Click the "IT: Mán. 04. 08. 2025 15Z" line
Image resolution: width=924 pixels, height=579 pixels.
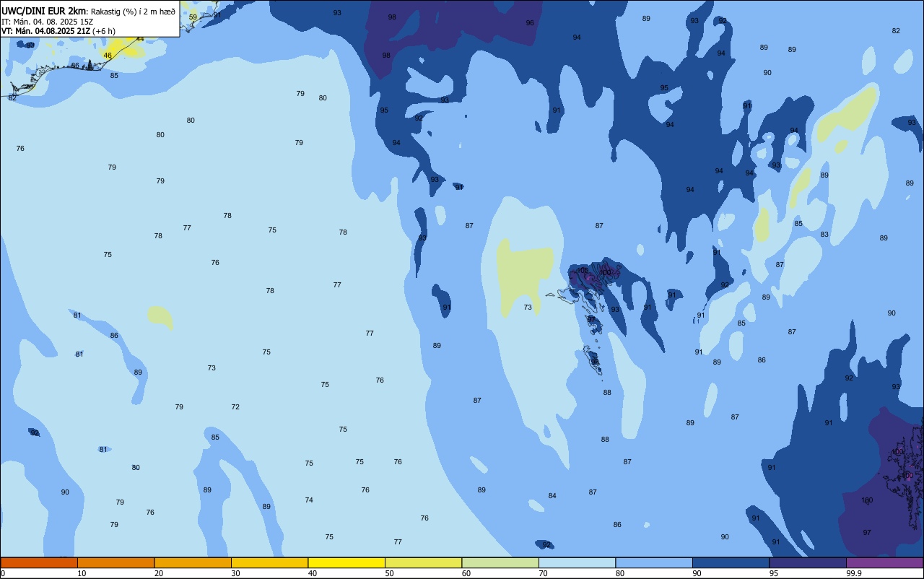click(47, 21)
